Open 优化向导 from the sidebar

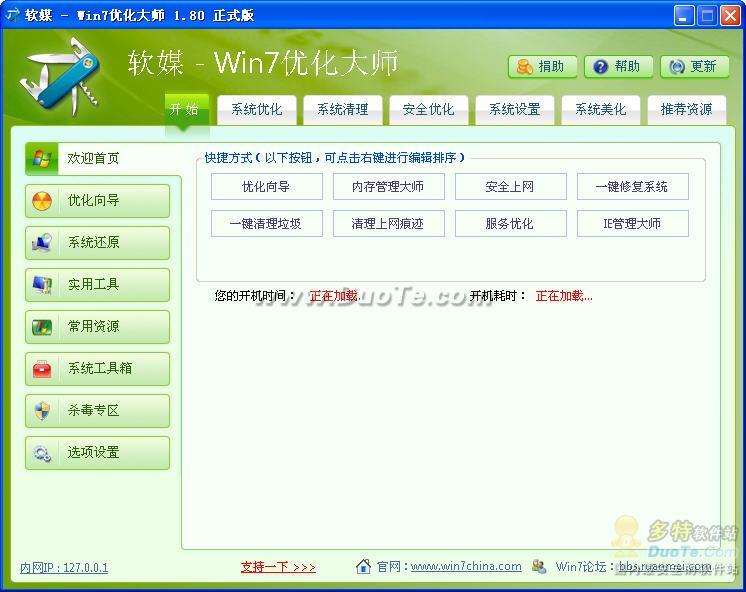coord(98,201)
